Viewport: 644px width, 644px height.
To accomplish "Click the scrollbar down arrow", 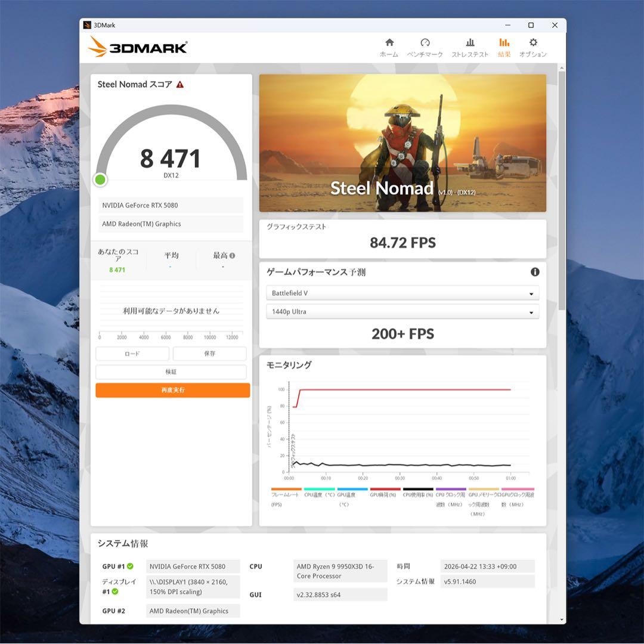I will click(x=562, y=620).
